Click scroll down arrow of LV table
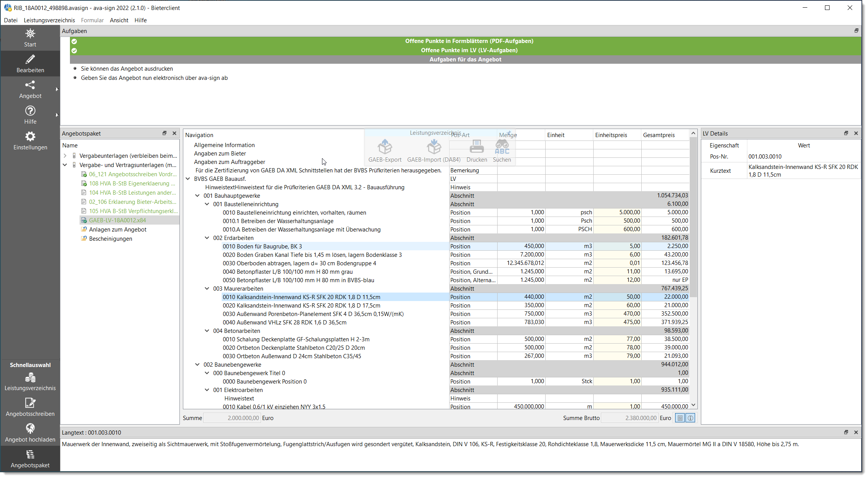868x478 pixels. [x=693, y=405]
